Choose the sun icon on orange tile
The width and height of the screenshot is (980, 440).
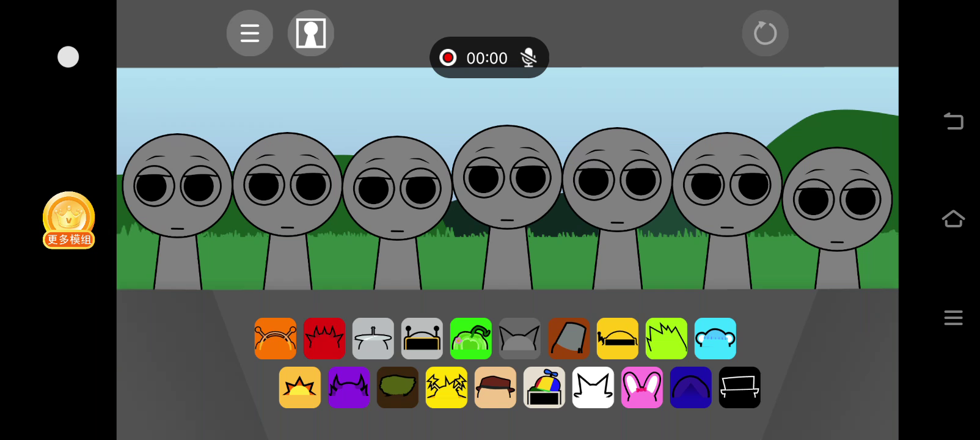click(x=299, y=387)
